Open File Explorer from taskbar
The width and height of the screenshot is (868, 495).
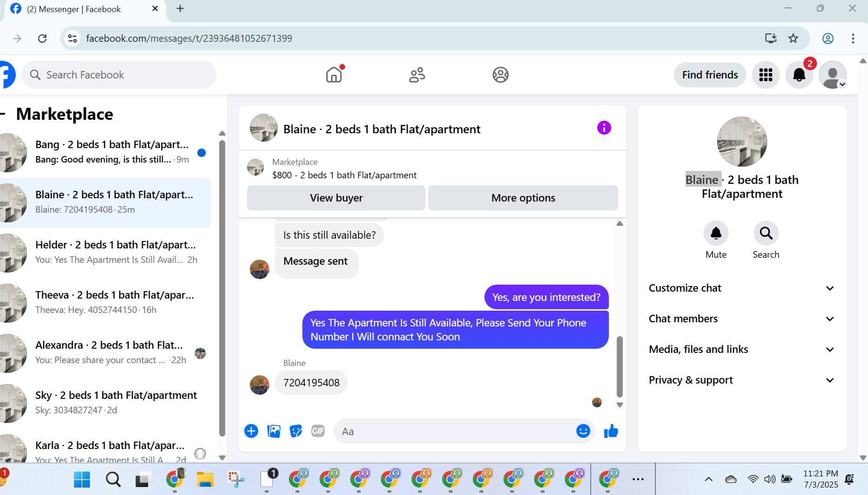pyautogui.click(x=205, y=479)
